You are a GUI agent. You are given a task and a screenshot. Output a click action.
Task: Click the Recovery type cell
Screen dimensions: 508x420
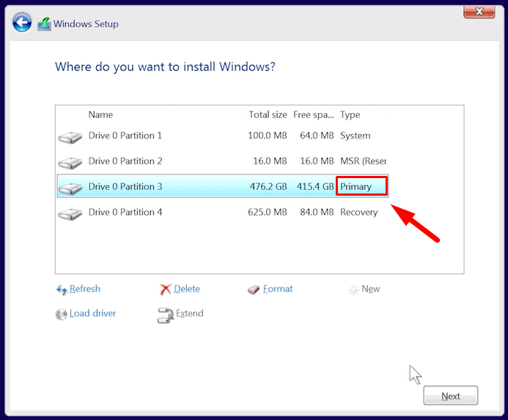359,213
